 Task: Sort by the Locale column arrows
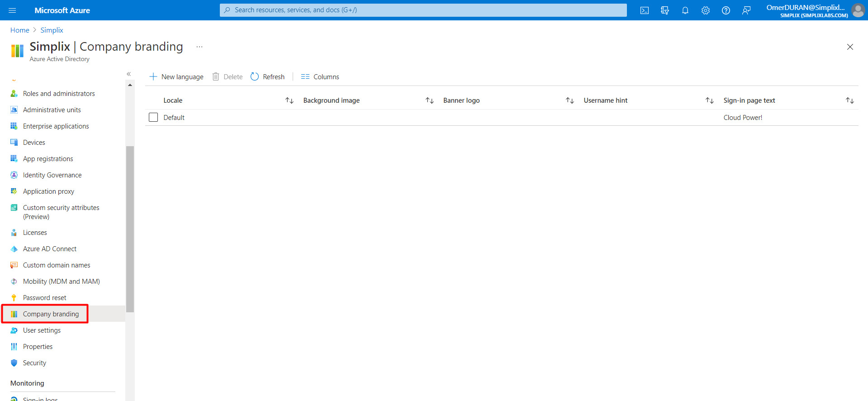[x=289, y=100]
